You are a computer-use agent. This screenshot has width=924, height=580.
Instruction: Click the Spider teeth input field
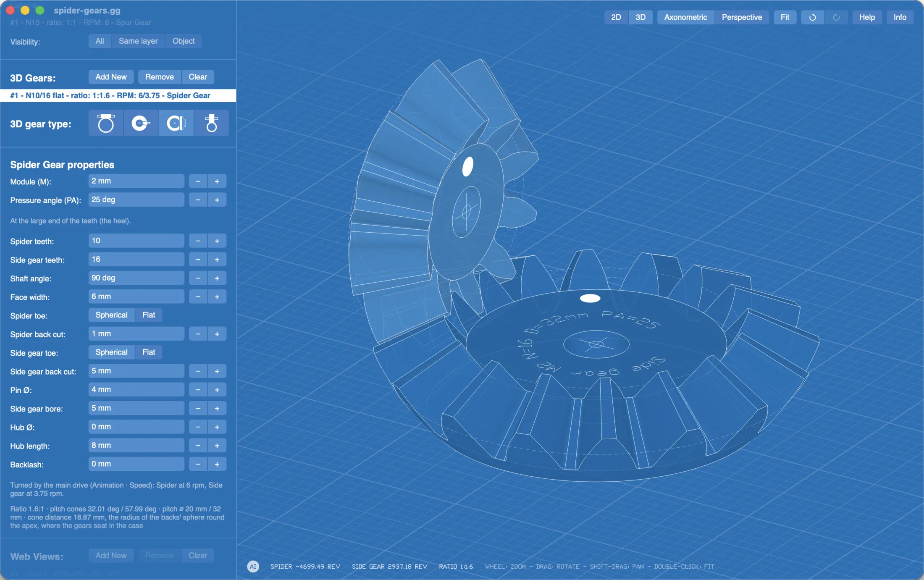pyautogui.click(x=136, y=241)
